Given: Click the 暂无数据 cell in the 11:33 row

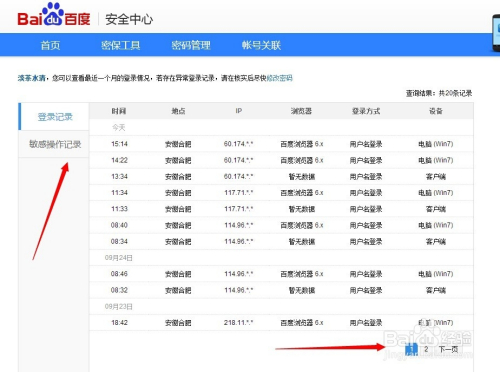Looking at the screenshot, I should coord(302,209).
